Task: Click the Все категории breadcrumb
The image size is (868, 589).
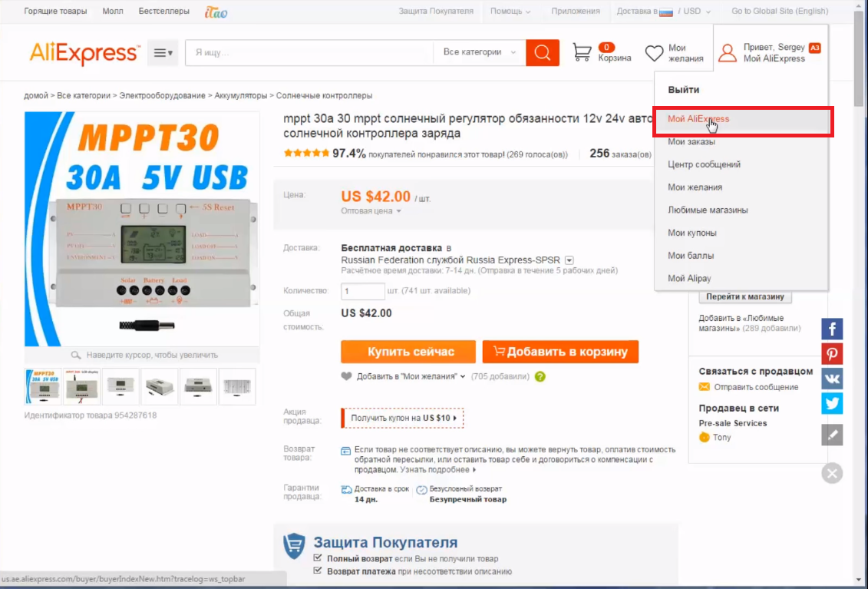Action: coord(84,96)
